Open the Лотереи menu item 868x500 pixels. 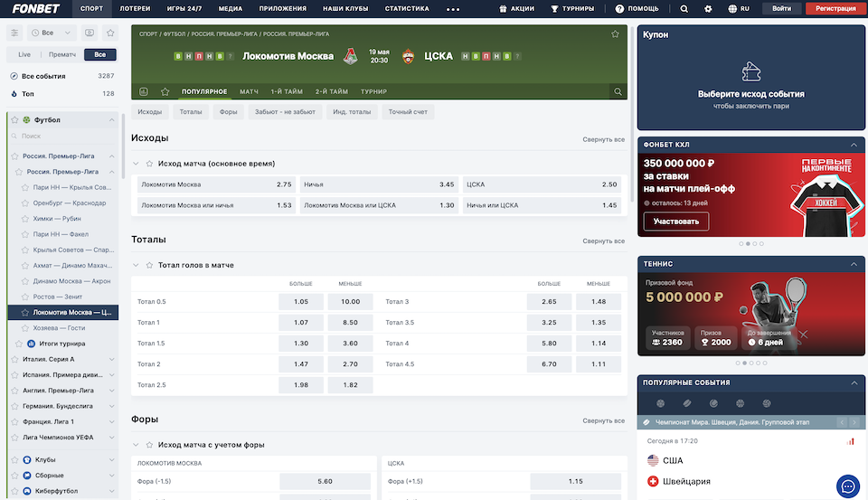135,9
